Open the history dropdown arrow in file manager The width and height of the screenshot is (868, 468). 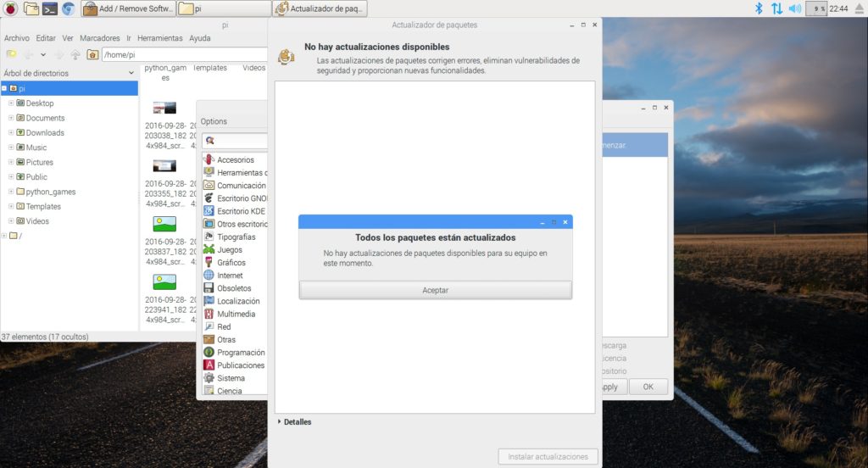43,55
